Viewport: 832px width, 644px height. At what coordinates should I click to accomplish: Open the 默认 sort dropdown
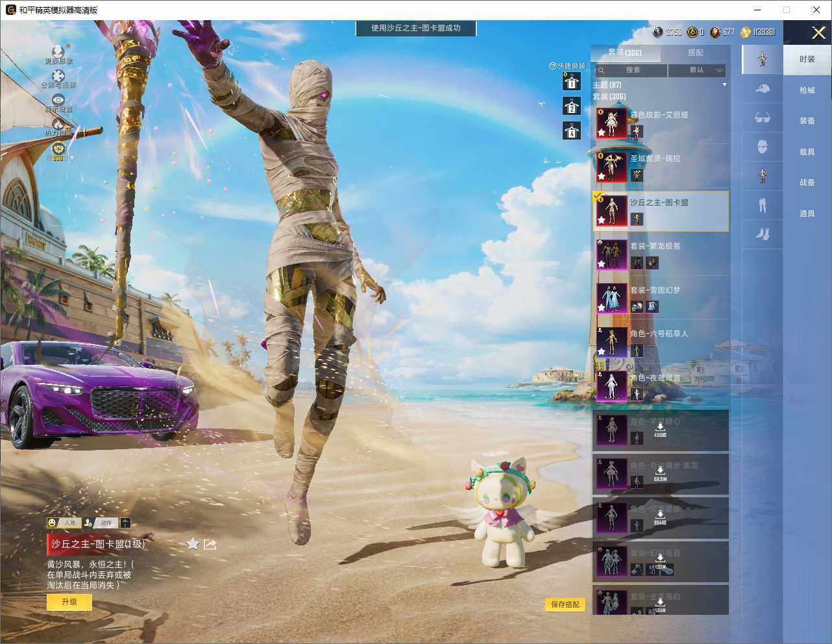tap(697, 70)
